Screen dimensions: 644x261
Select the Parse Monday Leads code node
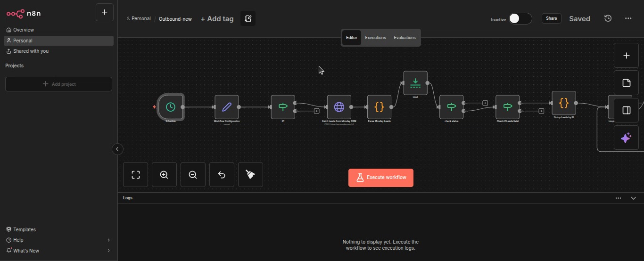[x=380, y=107]
